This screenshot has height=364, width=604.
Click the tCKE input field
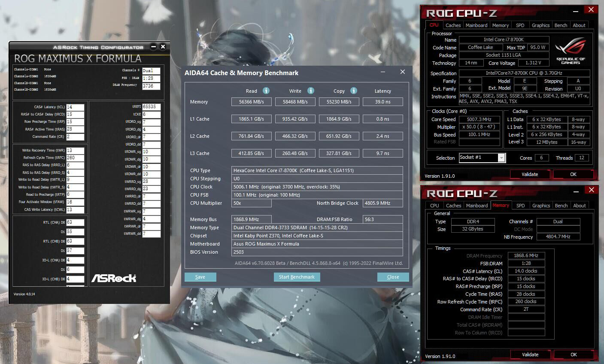pos(151,115)
